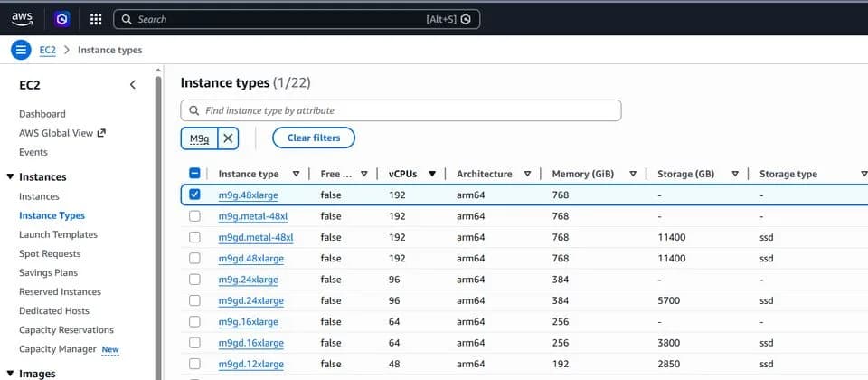Screen dimensions: 868x380
Task: Sort by the Storage type column arrow
Action: tap(863, 174)
